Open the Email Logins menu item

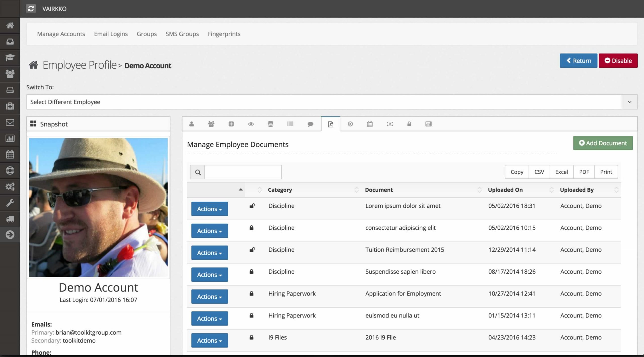tap(111, 34)
